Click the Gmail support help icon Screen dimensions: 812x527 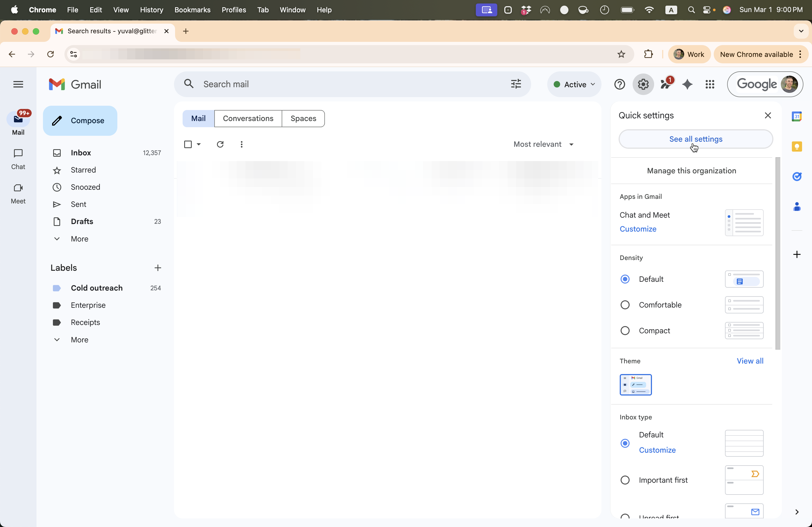(619, 84)
